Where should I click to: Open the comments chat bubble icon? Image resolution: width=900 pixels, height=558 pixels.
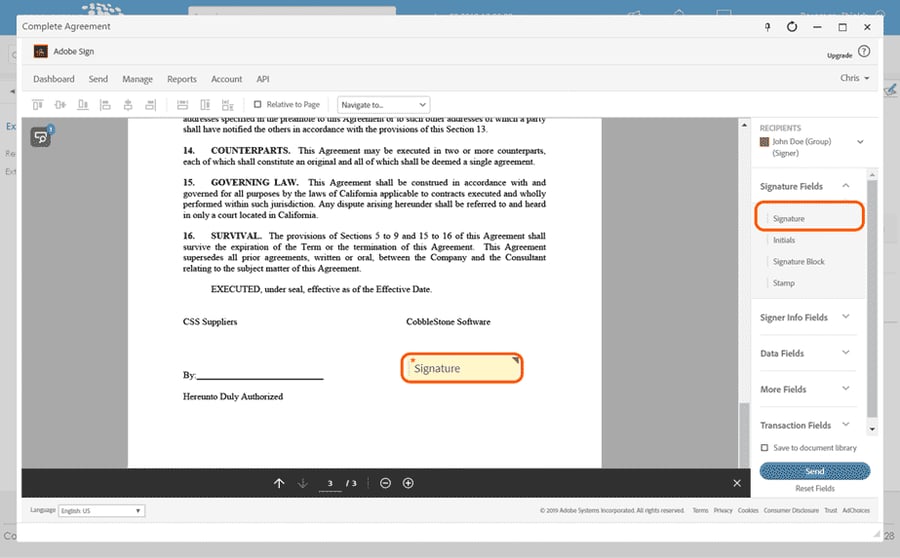tap(41, 137)
